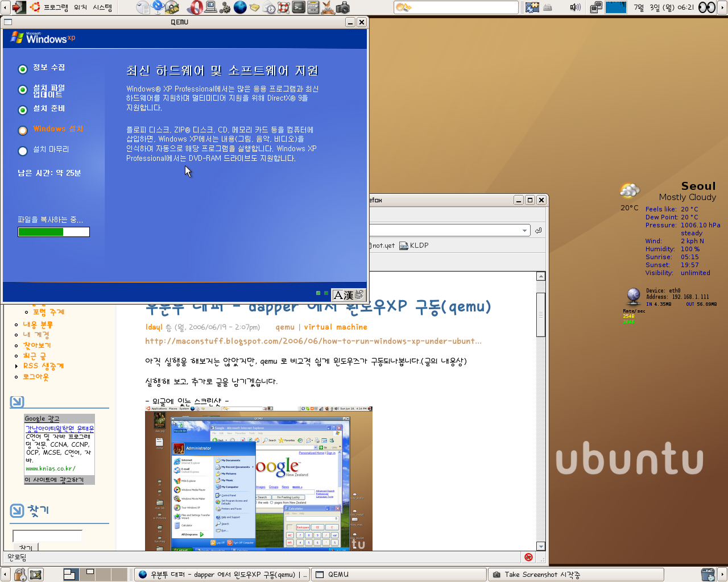Open the computer monitor launcher icon
The image size is (728, 582).
point(210,7)
